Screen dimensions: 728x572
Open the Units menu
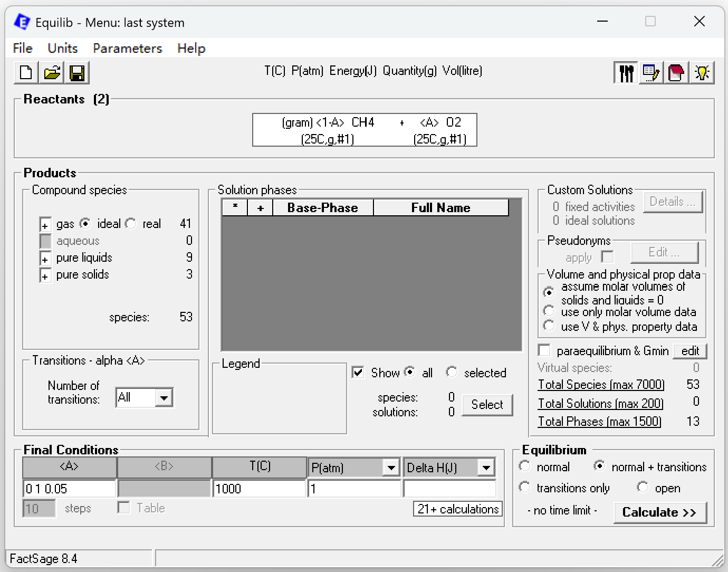pos(62,48)
